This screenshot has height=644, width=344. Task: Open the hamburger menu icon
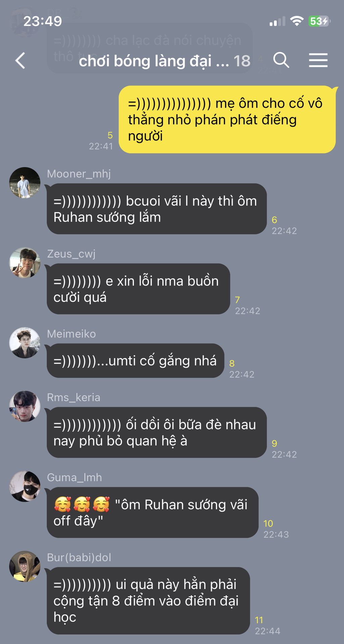pos(318,60)
